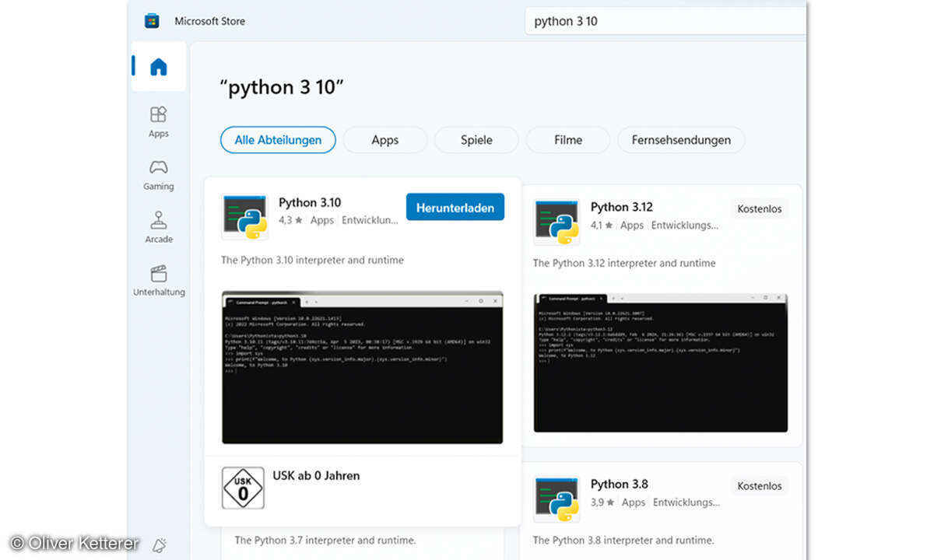Filter results by Fernsehsendungen
Viewport: 934px width, 560px height.
[x=681, y=140]
